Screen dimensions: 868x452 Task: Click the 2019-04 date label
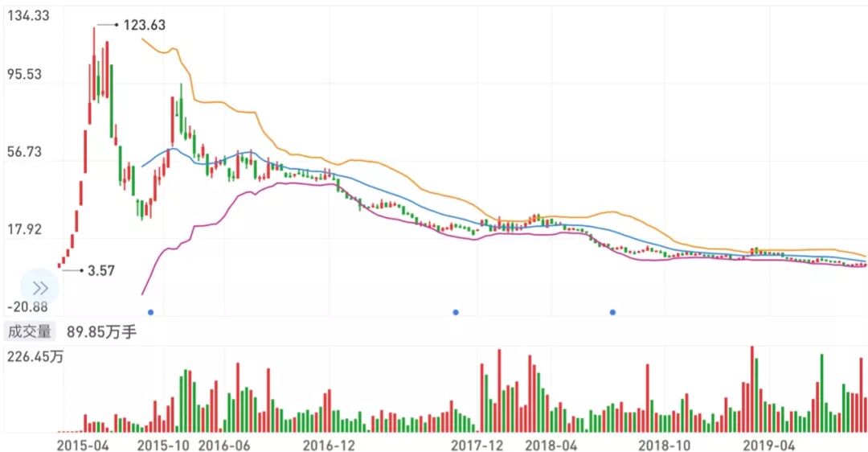click(769, 446)
